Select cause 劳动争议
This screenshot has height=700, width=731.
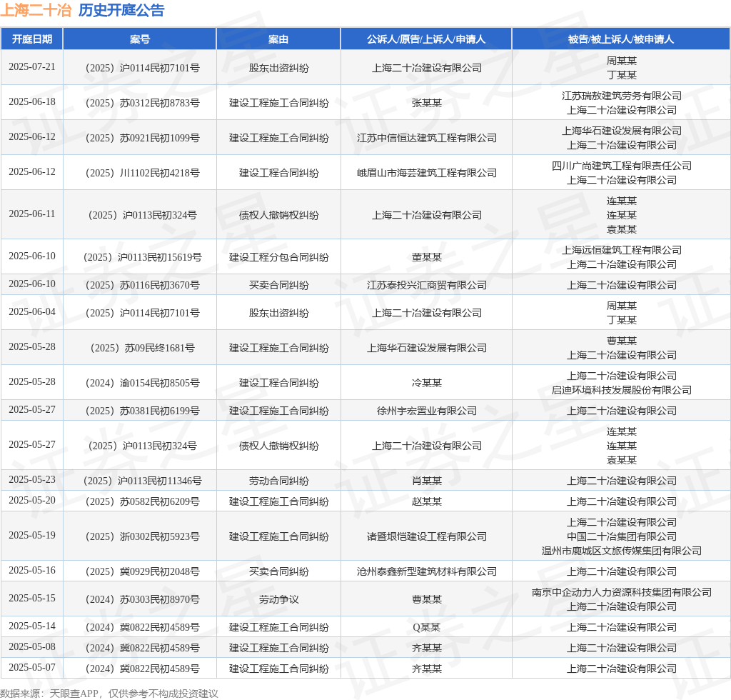coord(279,599)
